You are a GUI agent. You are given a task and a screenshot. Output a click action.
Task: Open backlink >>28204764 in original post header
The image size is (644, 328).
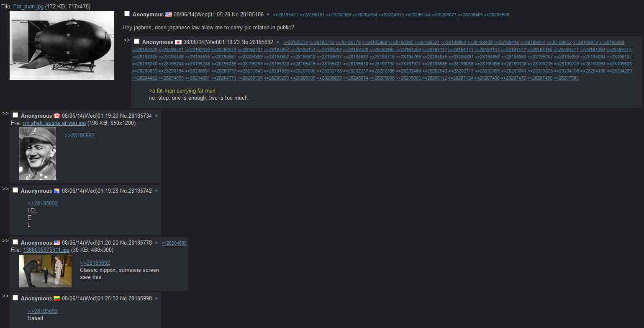365,15
